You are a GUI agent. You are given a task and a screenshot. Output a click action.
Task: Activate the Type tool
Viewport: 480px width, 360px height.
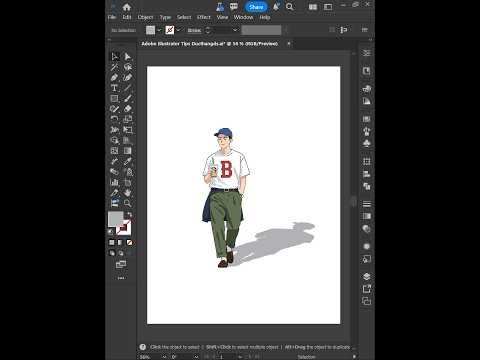tap(114, 88)
